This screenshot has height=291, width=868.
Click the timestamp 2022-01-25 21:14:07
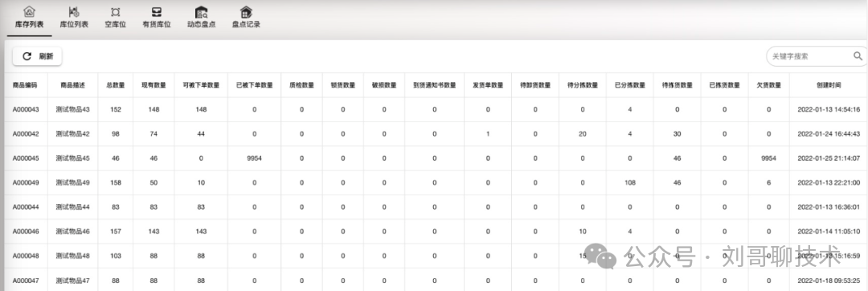[829, 158]
